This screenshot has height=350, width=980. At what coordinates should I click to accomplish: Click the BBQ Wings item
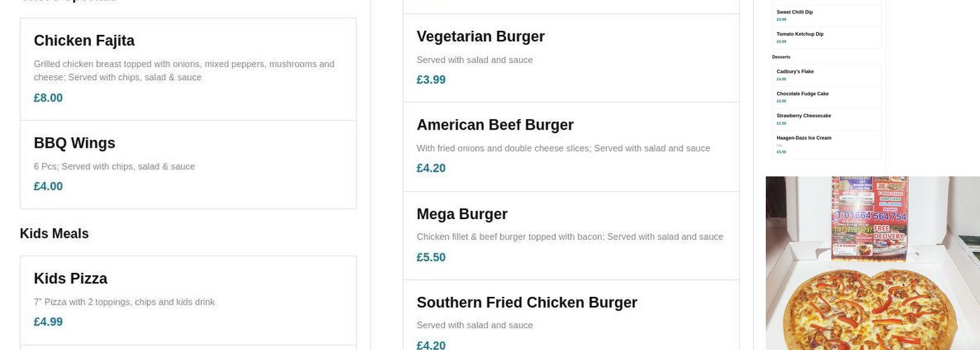74,143
